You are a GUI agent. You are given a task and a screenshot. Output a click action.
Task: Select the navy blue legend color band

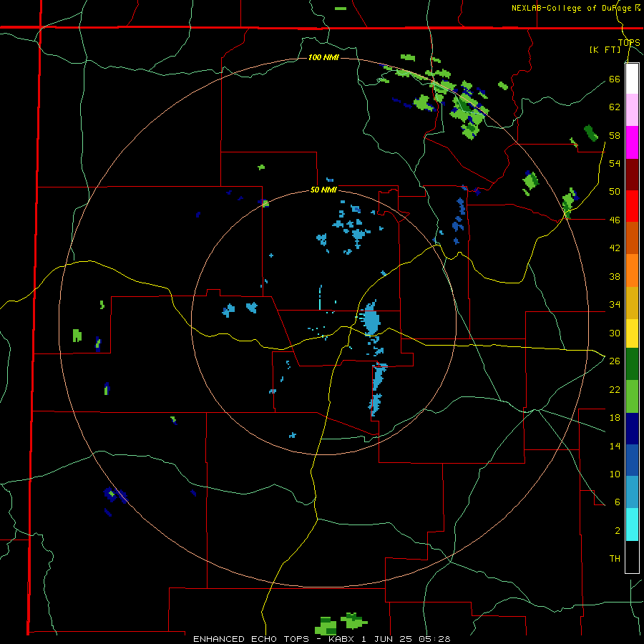632,429
